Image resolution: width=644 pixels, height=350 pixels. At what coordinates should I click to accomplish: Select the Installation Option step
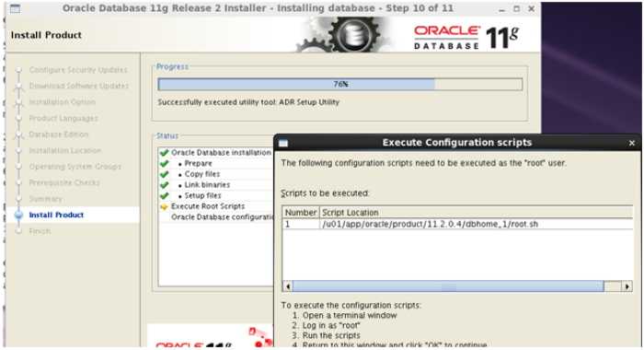click(62, 102)
